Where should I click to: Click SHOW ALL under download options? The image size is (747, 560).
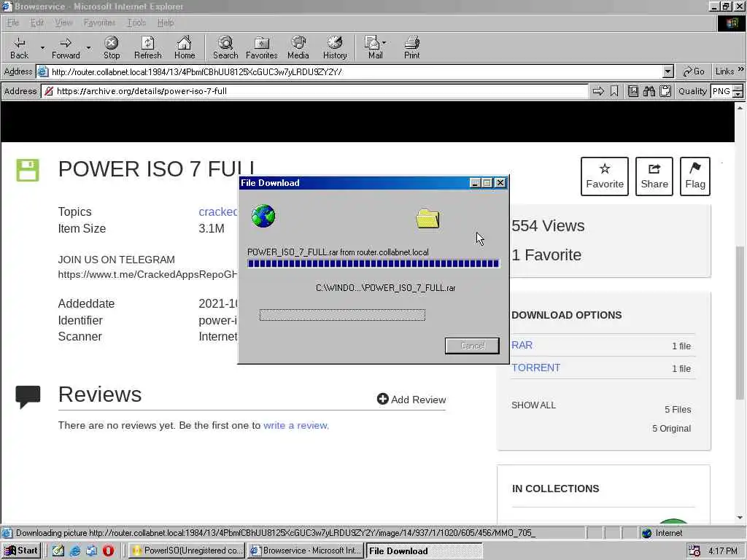point(533,405)
